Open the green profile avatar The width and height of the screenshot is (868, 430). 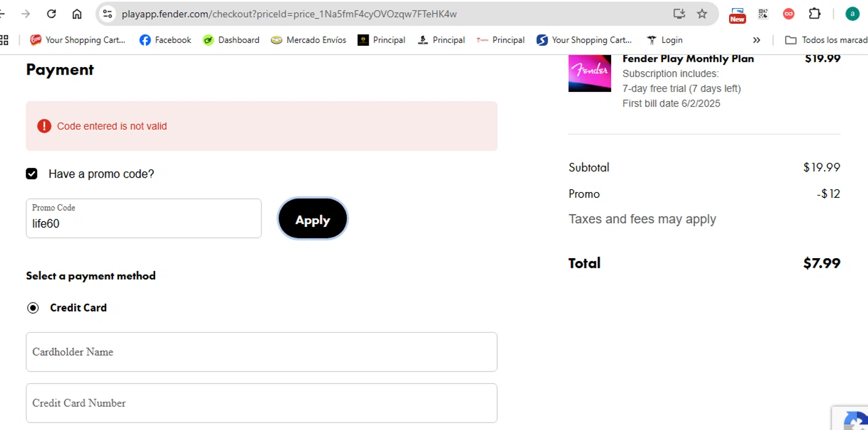(852, 14)
